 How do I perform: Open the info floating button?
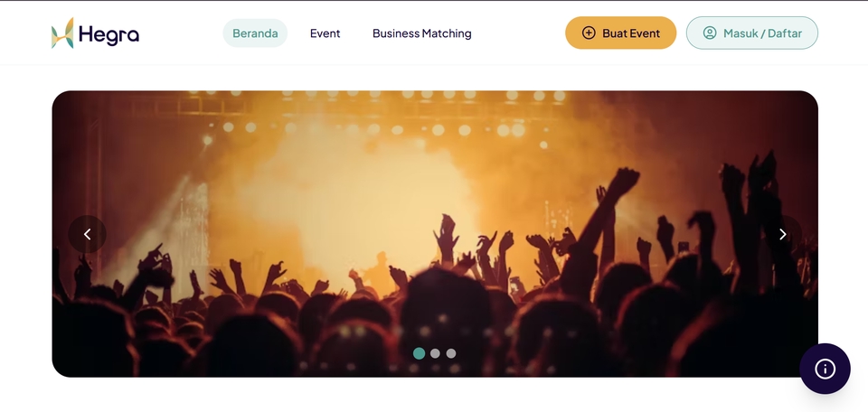825,369
